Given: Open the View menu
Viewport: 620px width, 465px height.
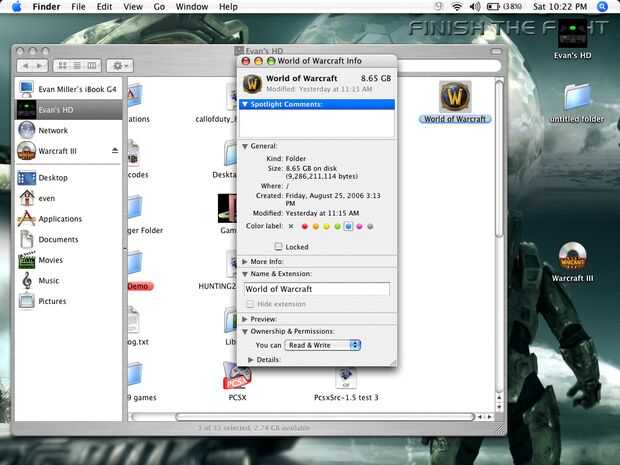Looking at the screenshot, I should click(x=133, y=7).
